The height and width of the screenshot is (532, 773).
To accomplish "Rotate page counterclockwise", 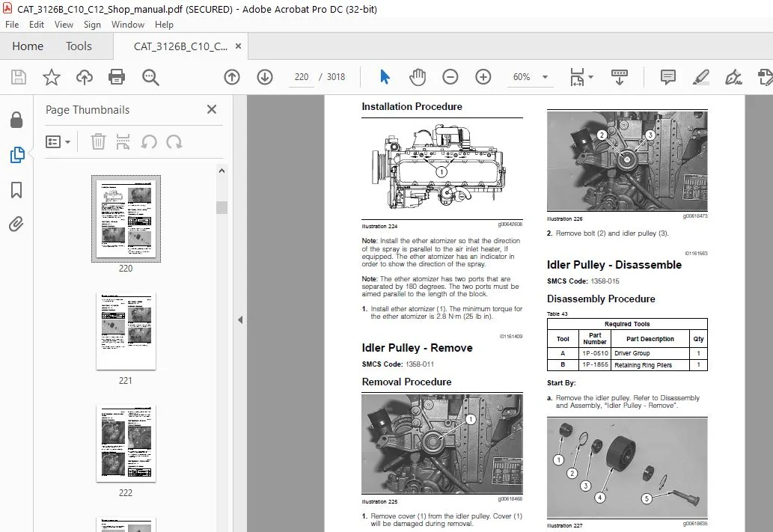I will 149,142.
